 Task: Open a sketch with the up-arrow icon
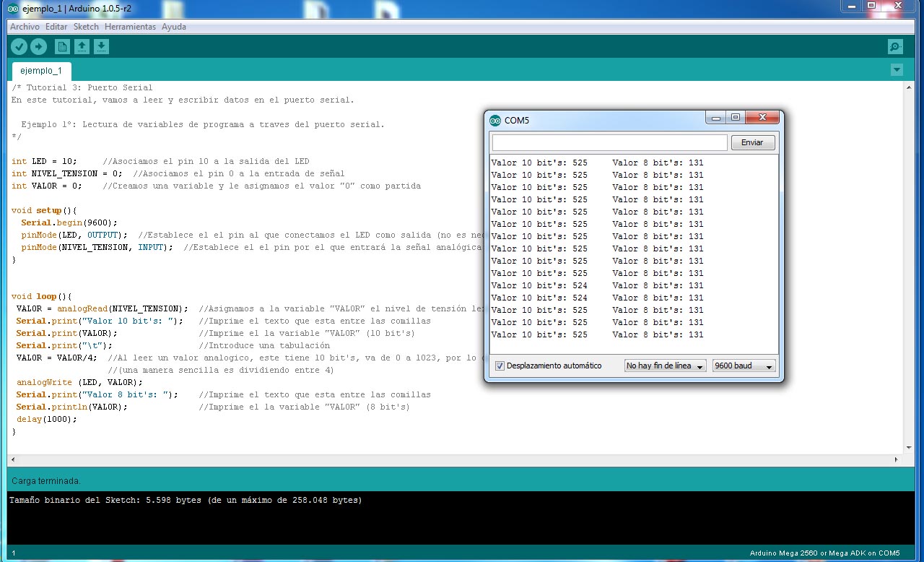82,47
